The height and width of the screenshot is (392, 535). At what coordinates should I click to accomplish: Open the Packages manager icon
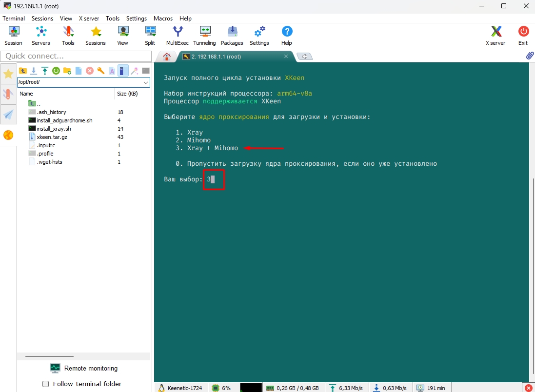click(232, 36)
